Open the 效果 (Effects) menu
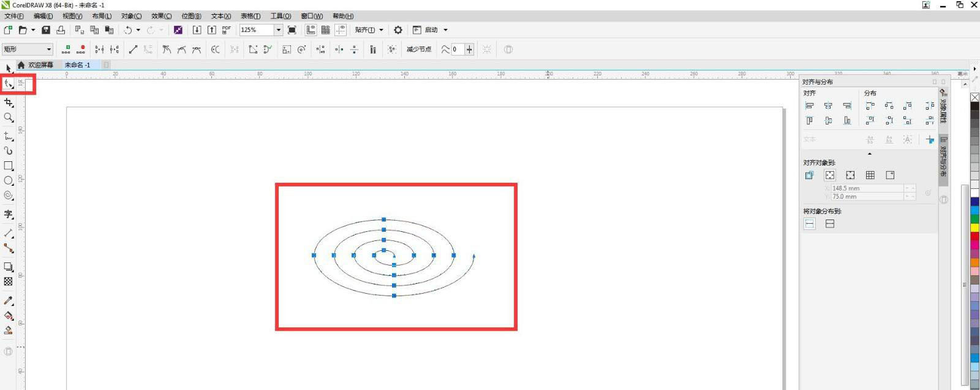 (161, 16)
